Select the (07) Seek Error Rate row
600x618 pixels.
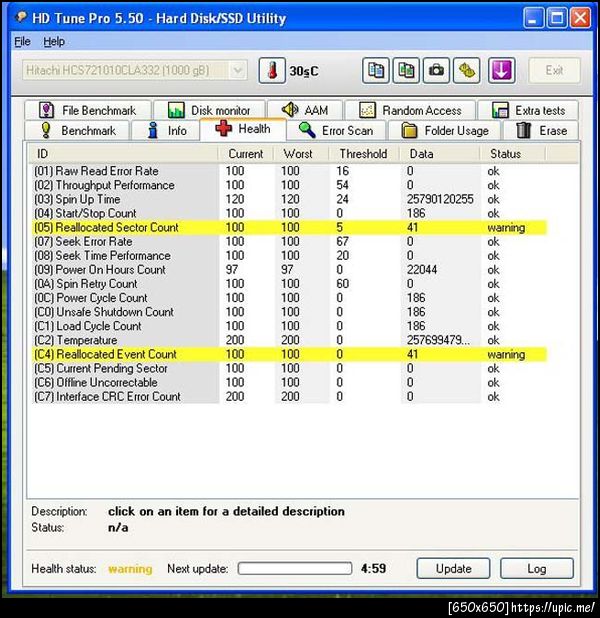290,242
